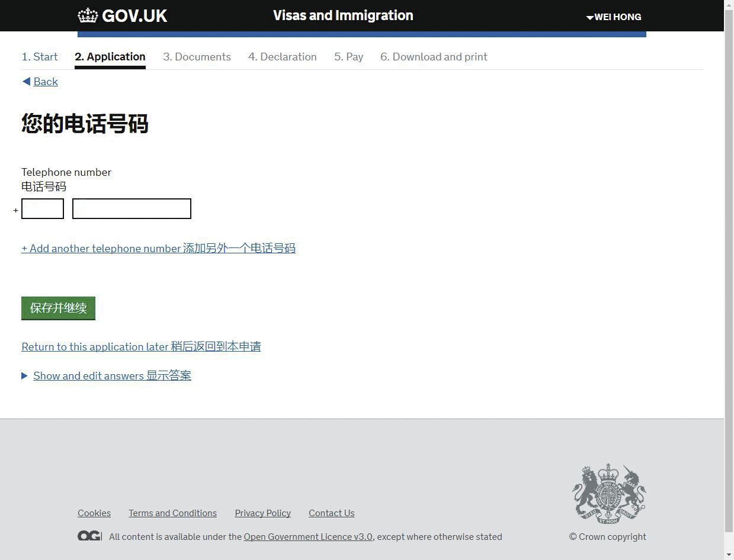Open the 3. Documents step

click(x=197, y=57)
